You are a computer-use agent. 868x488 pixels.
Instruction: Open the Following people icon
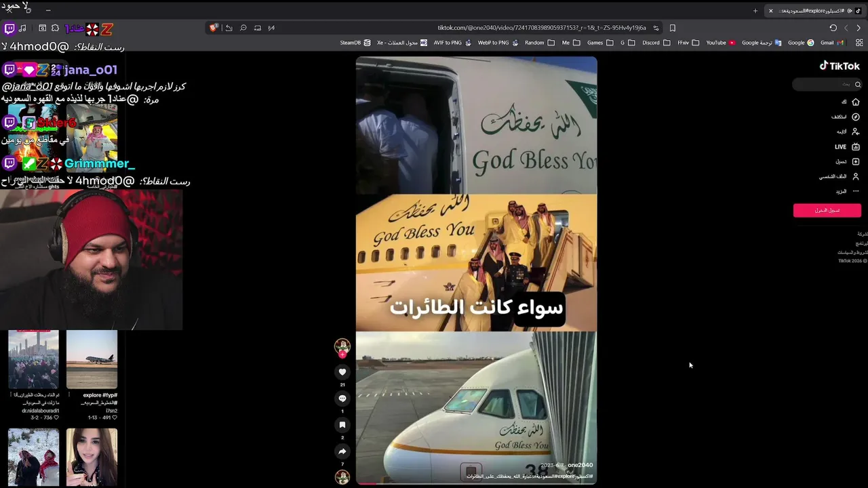856,131
